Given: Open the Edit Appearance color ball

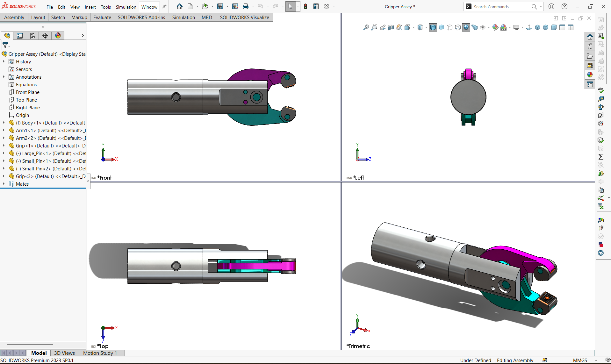Looking at the screenshot, I should (495, 27).
